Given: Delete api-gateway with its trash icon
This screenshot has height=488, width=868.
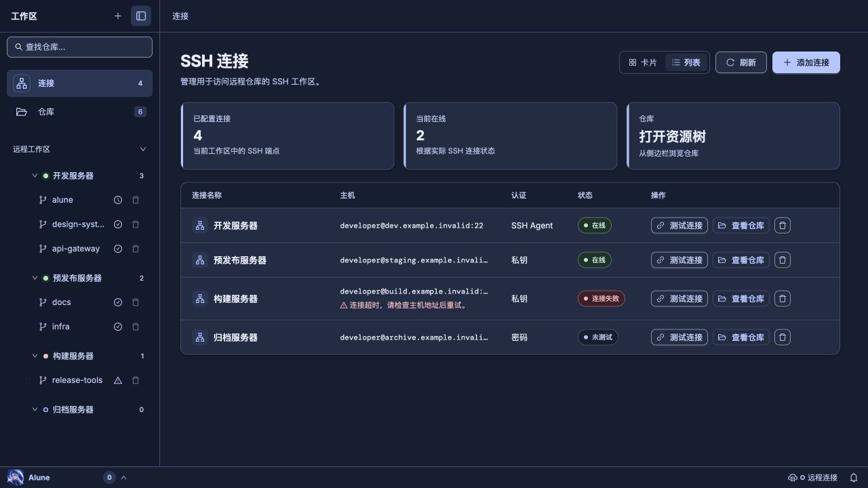Looking at the screenshot, I should click(x=136, y=249).
